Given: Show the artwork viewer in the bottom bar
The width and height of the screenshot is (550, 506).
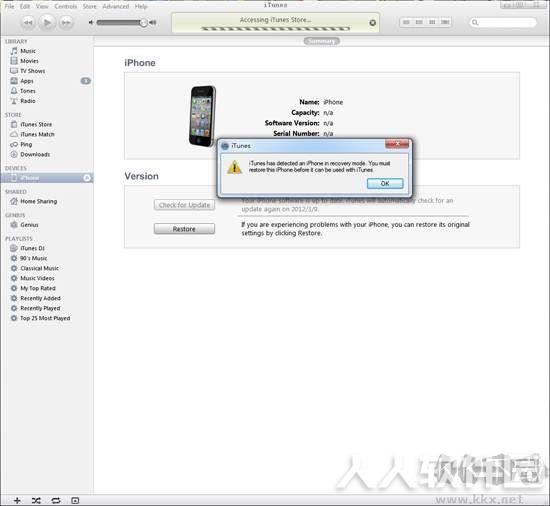Looking at the screenshot, I should pyautogui.click(x=75, y=500).
